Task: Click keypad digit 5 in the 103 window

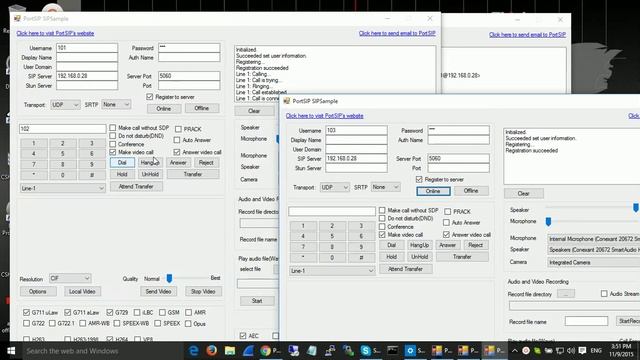Action: pos(332,236)
